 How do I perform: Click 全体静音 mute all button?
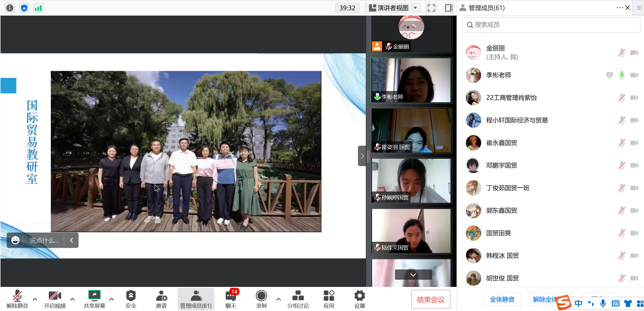[x=502, y=299]
